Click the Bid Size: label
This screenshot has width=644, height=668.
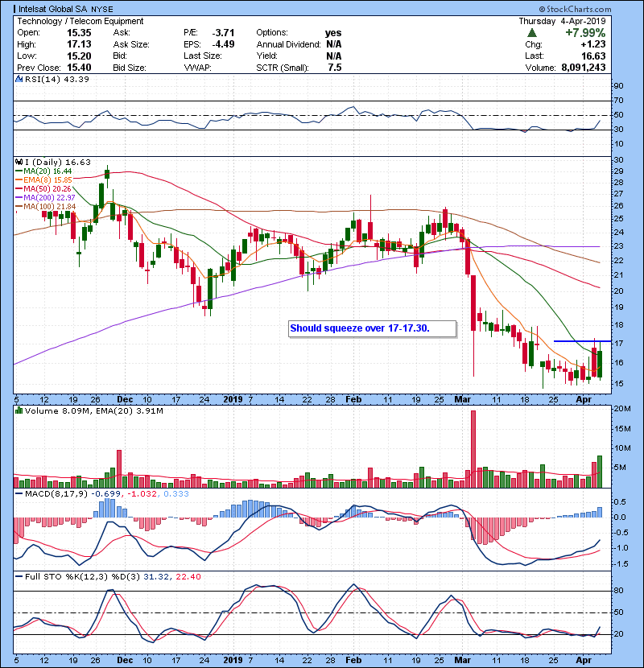tap(130, 68)
